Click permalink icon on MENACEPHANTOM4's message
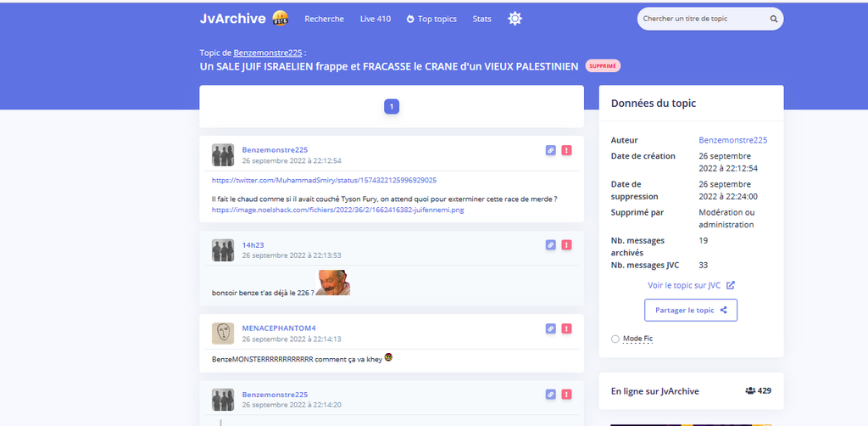The width and height of the screenshot is (868, 426). tap(550, 328)
